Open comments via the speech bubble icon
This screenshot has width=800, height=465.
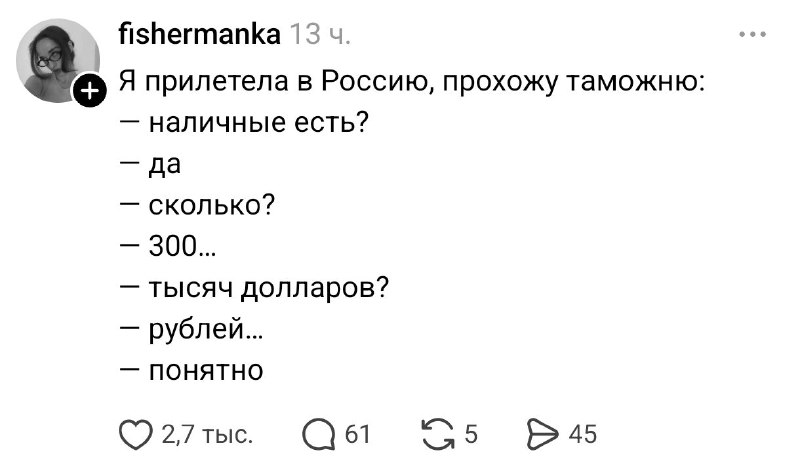[x=321, y=433]
